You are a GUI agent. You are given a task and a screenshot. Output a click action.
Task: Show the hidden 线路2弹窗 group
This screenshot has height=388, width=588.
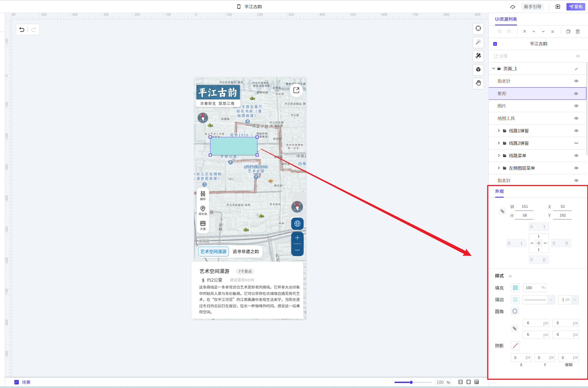tap(576, 143)
